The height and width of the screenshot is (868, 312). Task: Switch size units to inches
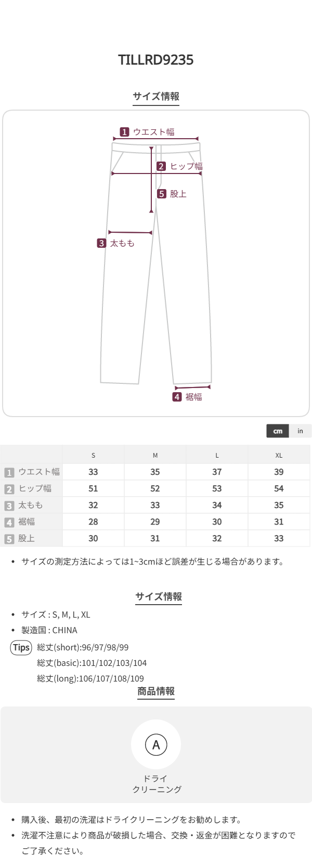(300, 431)
